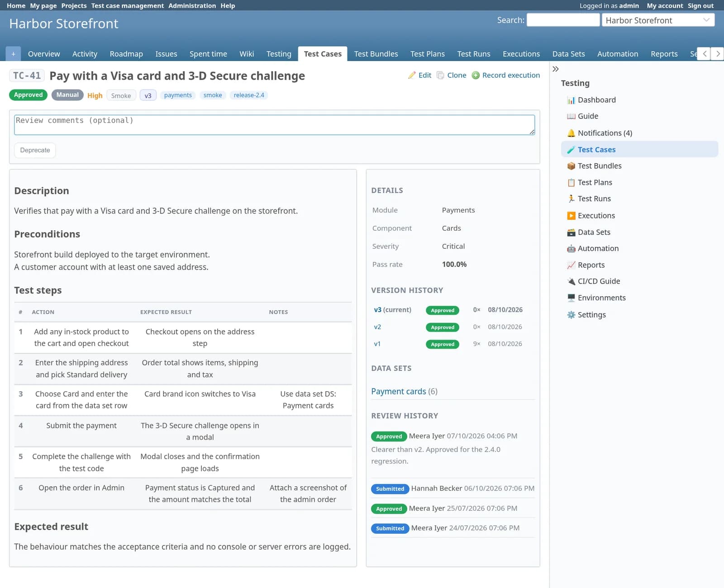Switch to the Roadmap tab

click(x=126, y=54)
